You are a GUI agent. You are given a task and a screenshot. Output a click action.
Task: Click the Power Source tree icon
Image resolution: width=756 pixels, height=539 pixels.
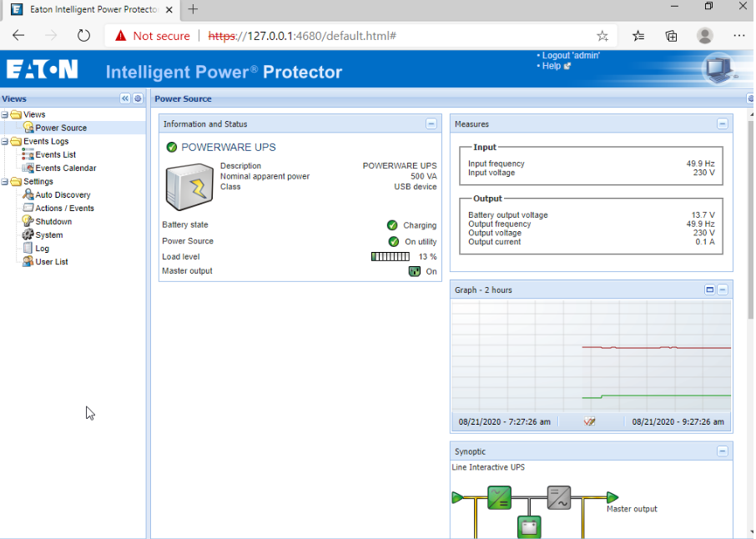28,127
